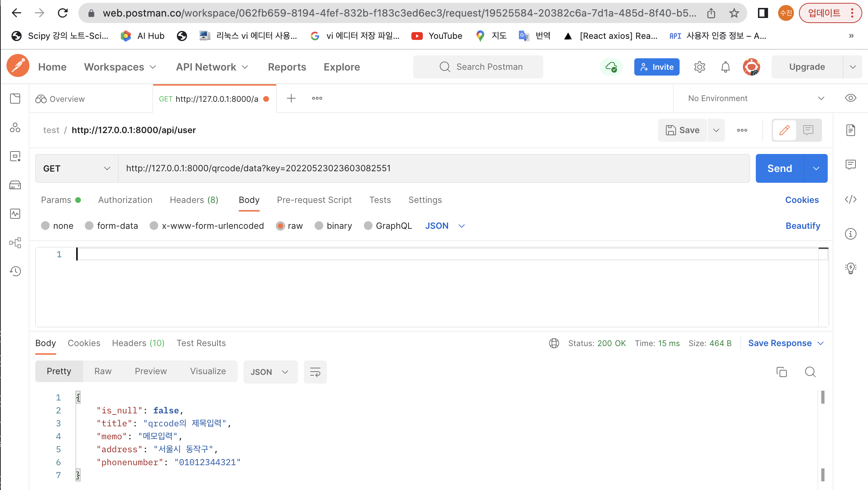Toggle response line wrap icon

coord(315,372)
